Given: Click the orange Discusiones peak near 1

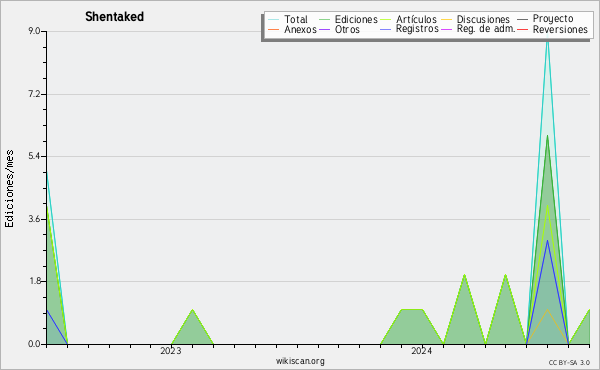Looking at the screenshot, I should [x=548, y=310].
